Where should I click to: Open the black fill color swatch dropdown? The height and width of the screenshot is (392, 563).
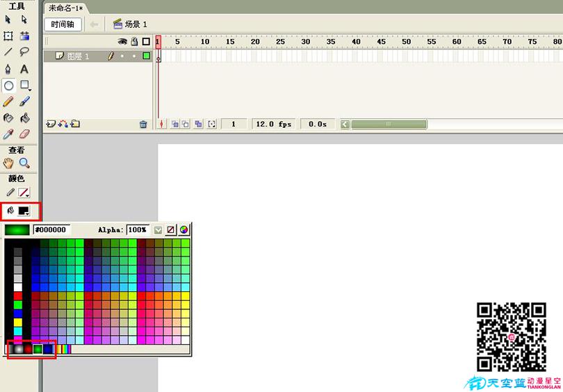(x=24, y=211)
